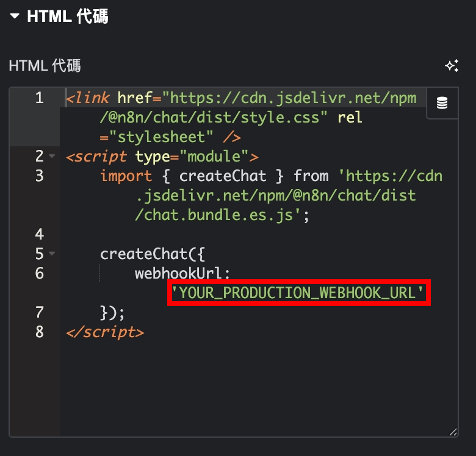476x456 pixels.
Task: Click the HTML 代碼 field label
Action: pyautogui.click(x=45, y=66)
